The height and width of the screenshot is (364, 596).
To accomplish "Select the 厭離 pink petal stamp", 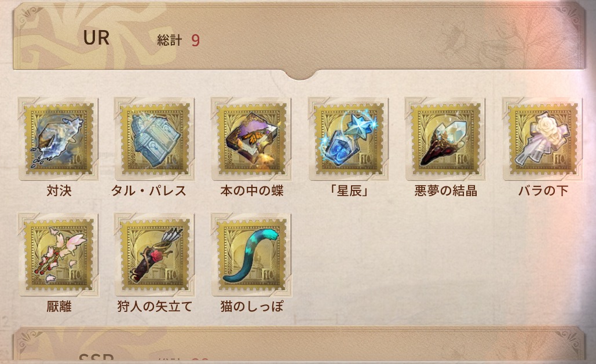I will [58, 254].
